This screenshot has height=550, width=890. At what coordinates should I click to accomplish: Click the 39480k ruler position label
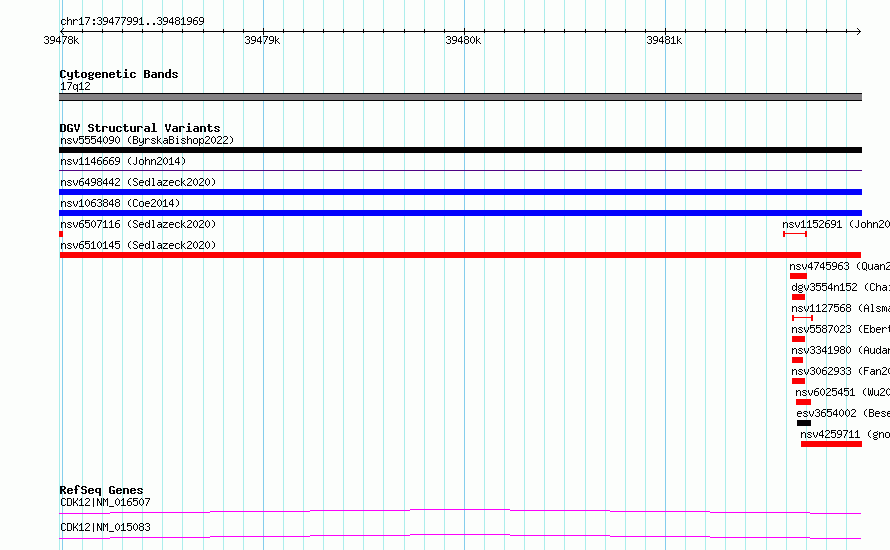[x=463, y=40]
